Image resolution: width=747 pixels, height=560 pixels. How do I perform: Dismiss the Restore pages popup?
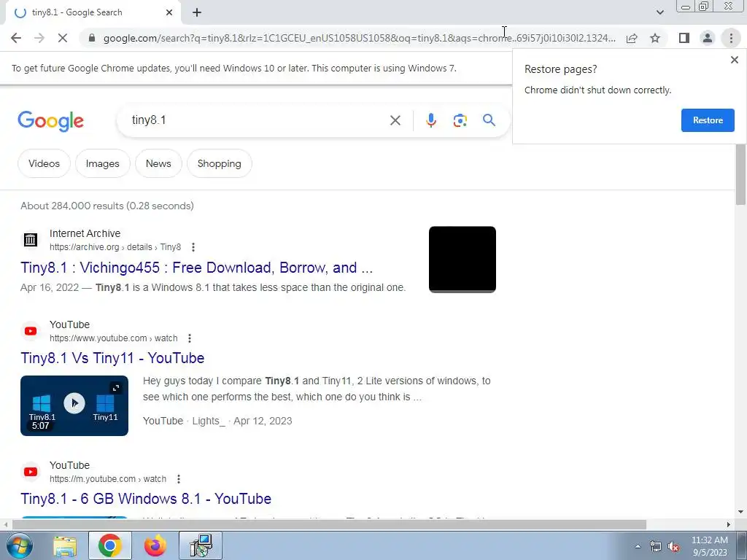(x=734, y=60)
